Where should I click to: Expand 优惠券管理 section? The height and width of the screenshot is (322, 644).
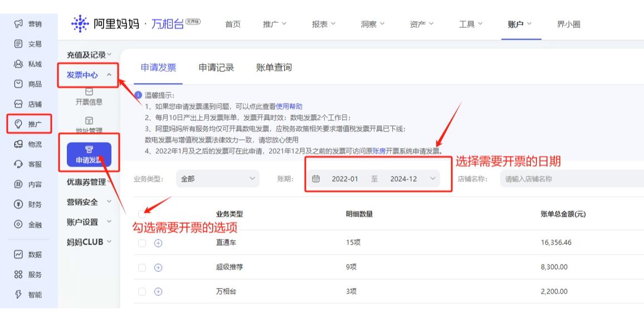89,182
